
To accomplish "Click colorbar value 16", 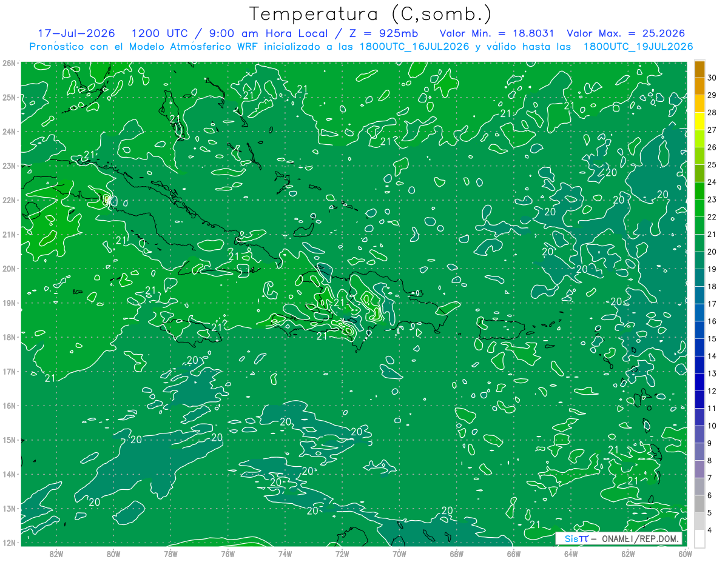I will pyautogui.click(x=712, y=321).
